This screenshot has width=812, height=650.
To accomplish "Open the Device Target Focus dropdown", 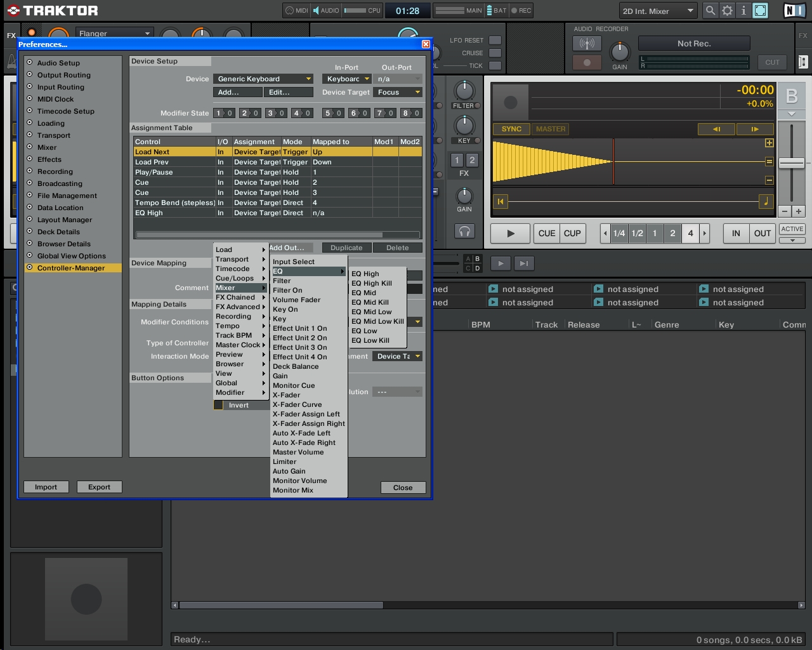I will tap(398, 92).
